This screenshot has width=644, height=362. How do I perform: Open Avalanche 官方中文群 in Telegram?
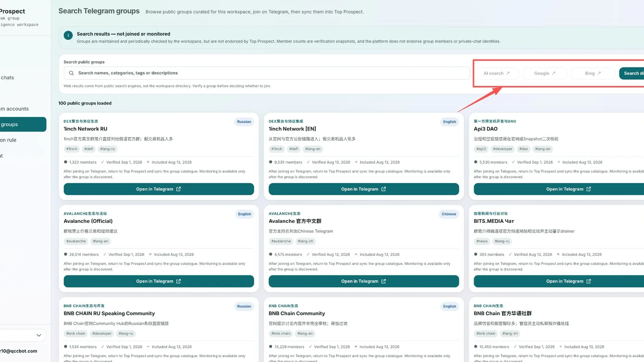click(x=364, y=282)
